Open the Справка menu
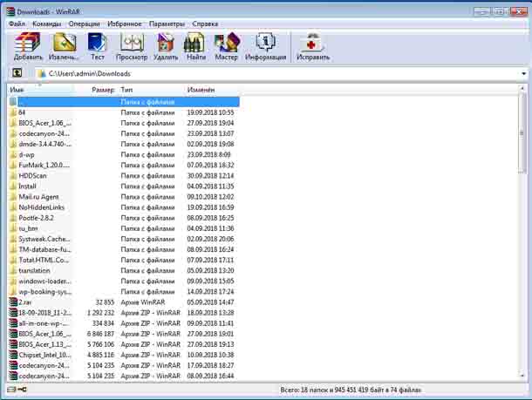The height and width of the screenshot is (400, 532). 205,24
